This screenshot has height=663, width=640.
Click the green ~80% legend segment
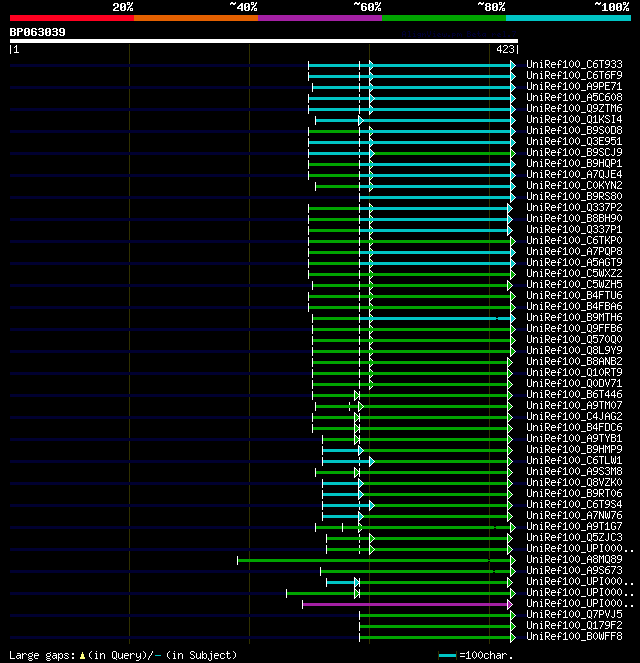tap(444, 18)
